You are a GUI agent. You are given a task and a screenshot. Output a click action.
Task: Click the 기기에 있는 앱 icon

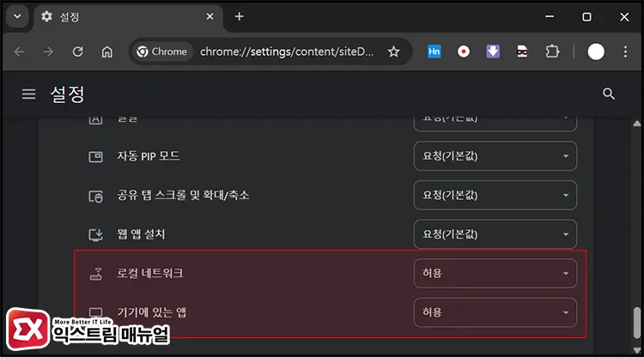[x=95, y=312]
